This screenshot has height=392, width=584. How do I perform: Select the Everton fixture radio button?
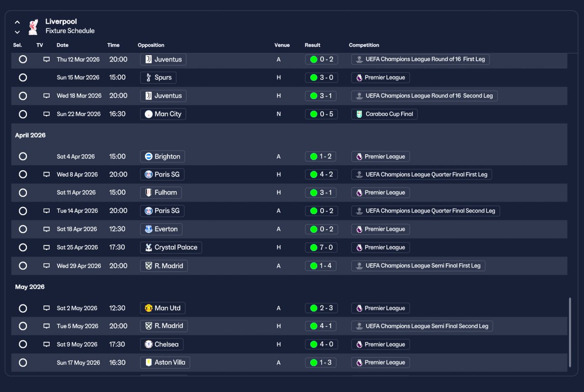coord(23,229)
